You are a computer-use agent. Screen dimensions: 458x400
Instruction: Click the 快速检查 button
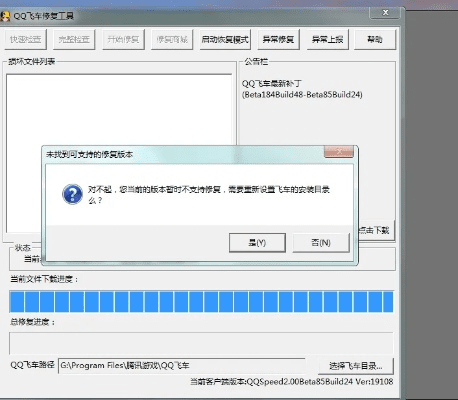[25, 39]
